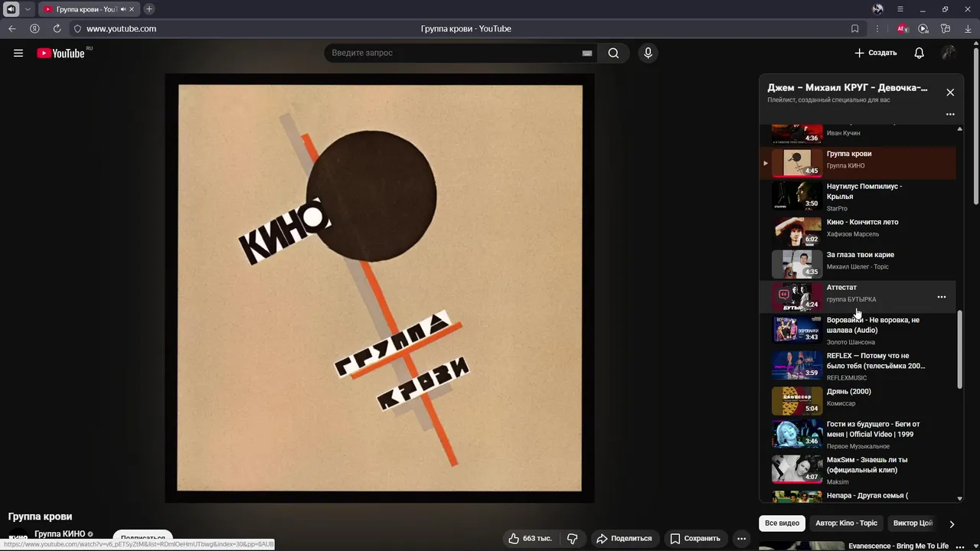Viewport: 980px width, 551px height.
Task: Subscribe with the Подписаться button
Action: (x=143, y=539)
